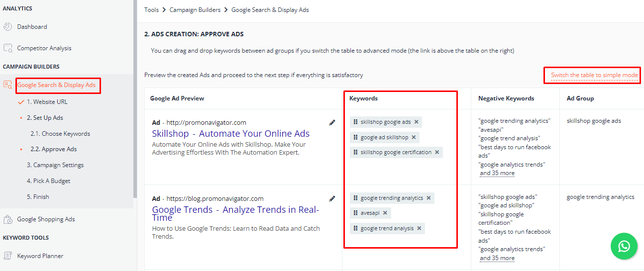Open Keyword Planner in sidebar
Screen dimensions: 644x271
40,256
